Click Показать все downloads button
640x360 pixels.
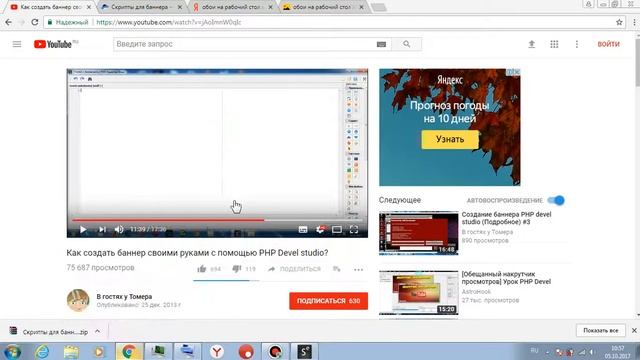600,330
